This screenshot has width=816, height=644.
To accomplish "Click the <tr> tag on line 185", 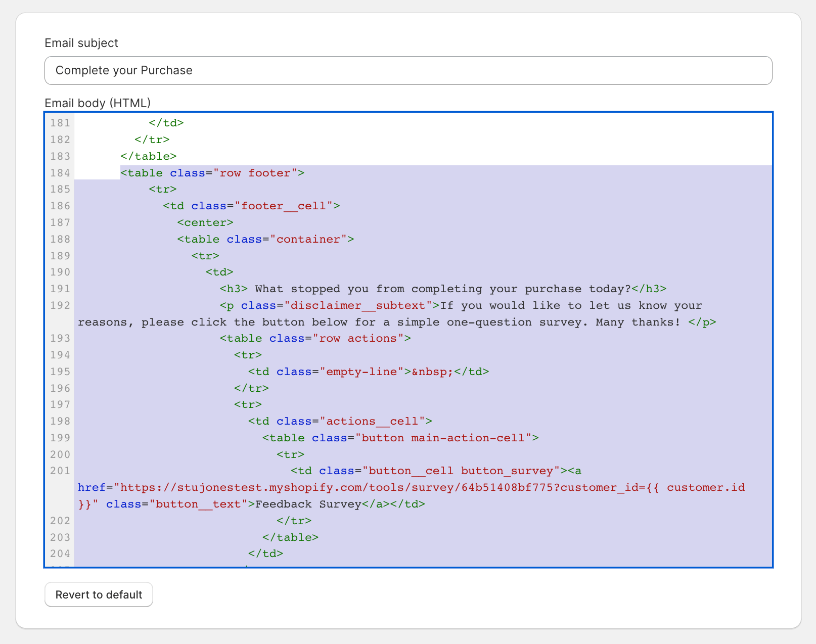I will (163, 189).
